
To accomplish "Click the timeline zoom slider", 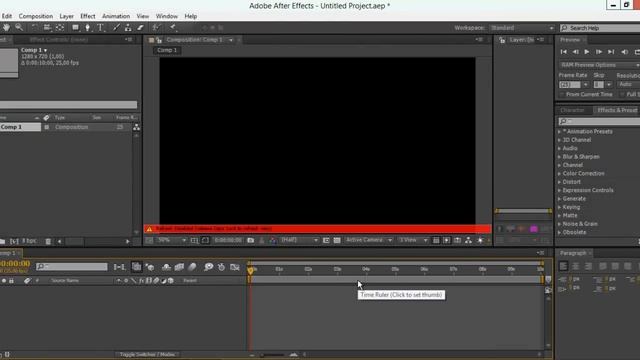I will [x=273, y=355].
